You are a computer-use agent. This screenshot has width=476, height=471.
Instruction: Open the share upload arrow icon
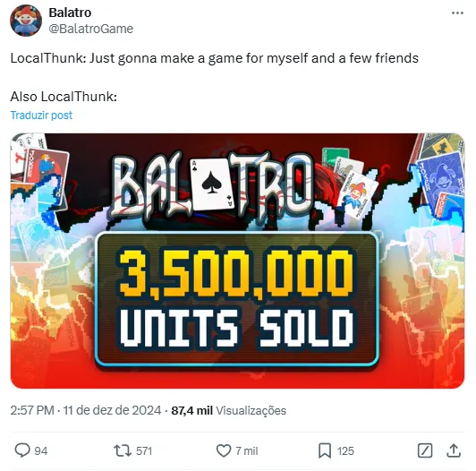click(x=454, y=450)
